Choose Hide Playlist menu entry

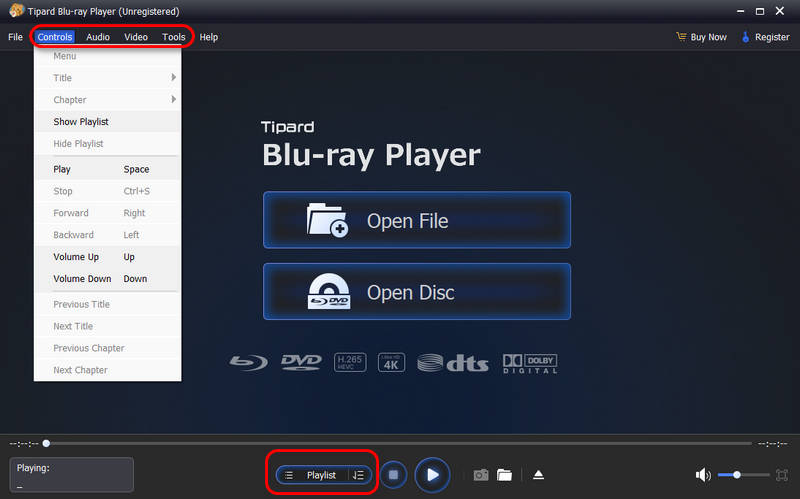[x=107, y=144]
